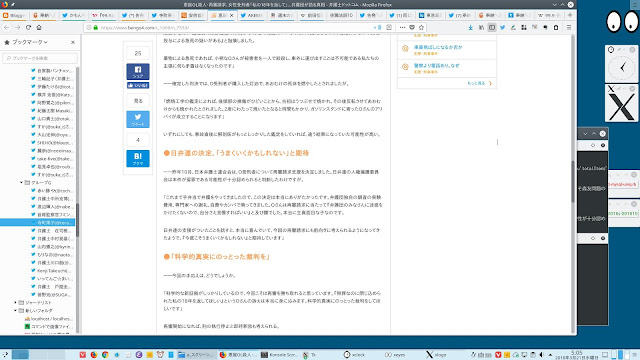Screen dimensions: 640x360
Task: Go back with Firefox's back arrow
Action: coord(7,27)
